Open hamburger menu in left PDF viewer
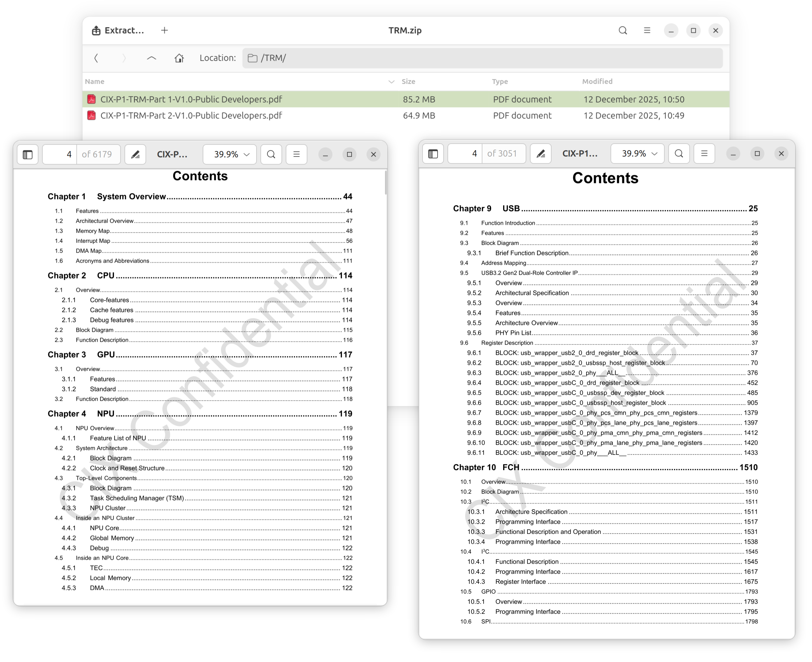Screen dimensions: 812x662 (x=296, y=155)
